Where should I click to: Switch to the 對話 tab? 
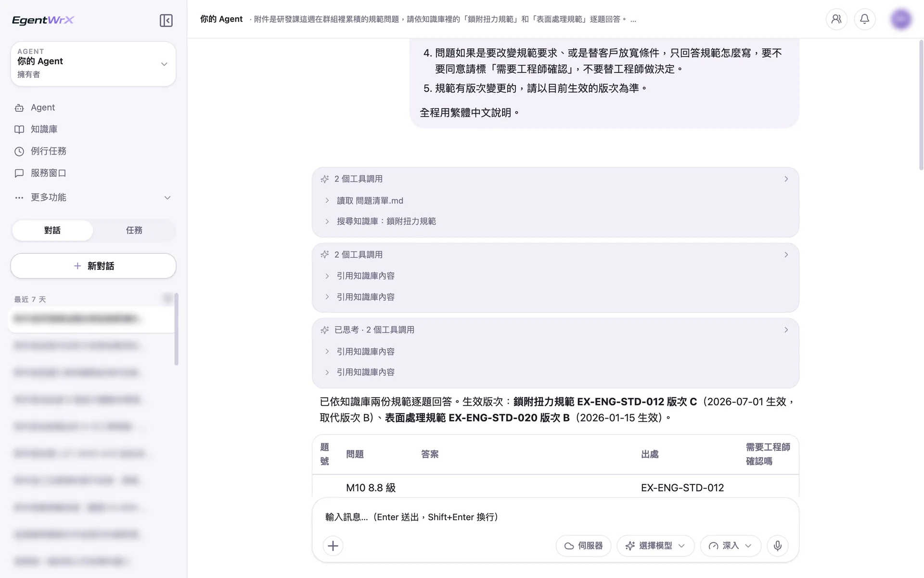click(52, 230)
